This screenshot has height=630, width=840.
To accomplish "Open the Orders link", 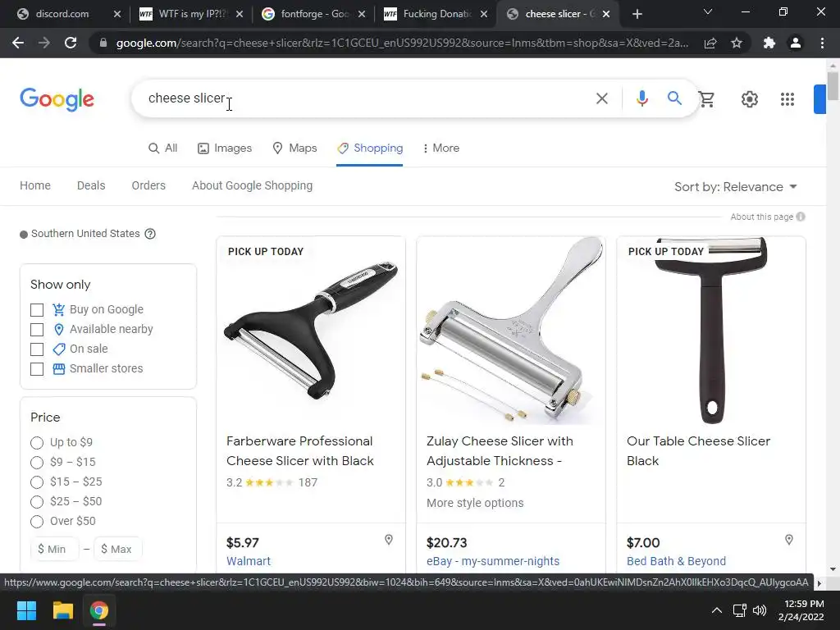I will point(148,185).
